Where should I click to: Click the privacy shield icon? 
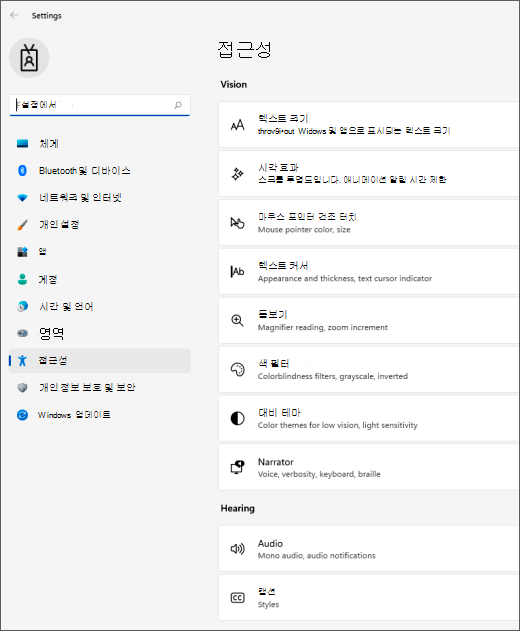click(23, 388)
